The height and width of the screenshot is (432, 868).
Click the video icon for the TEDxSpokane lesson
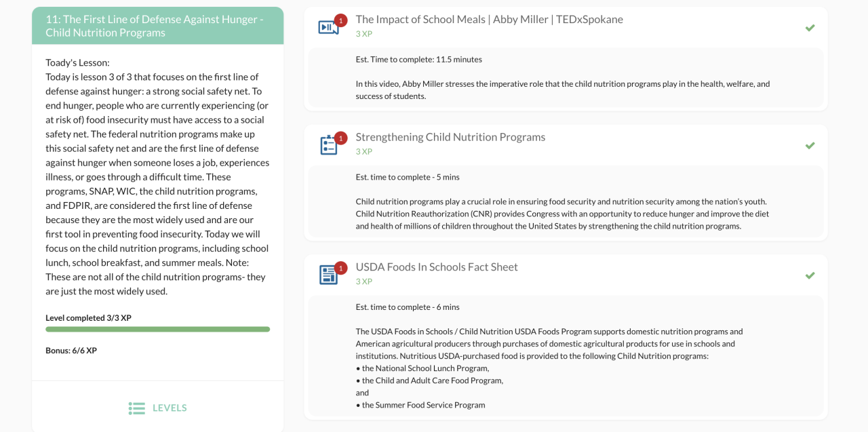[328, 28]
